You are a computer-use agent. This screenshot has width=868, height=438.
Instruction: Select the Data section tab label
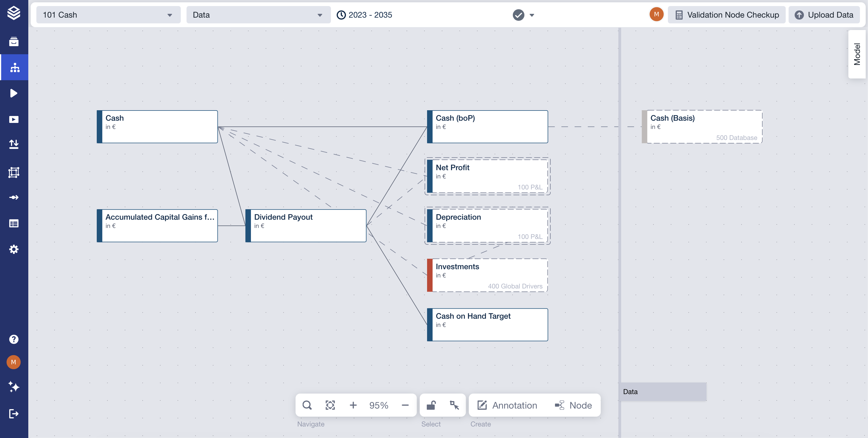point(630,392)
